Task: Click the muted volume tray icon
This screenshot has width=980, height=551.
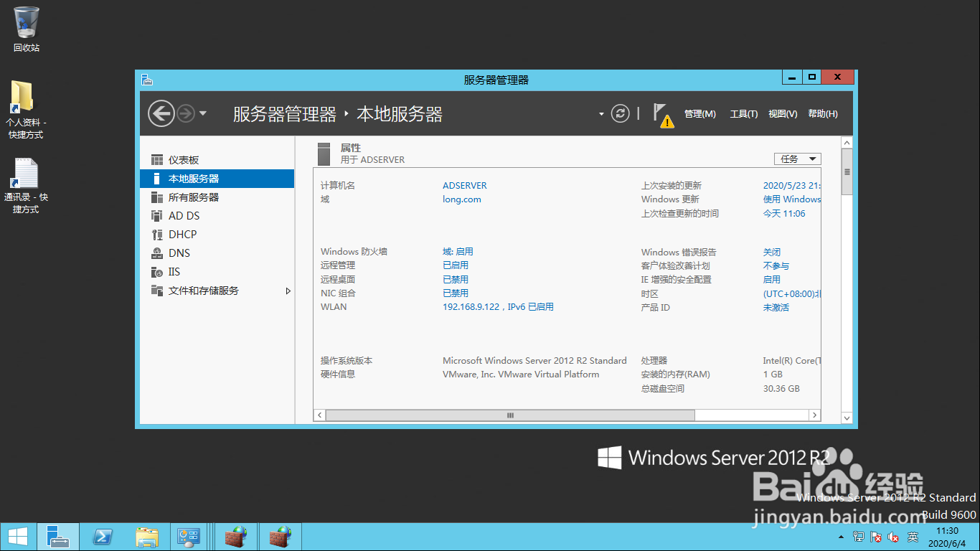Action: point(893,537)
